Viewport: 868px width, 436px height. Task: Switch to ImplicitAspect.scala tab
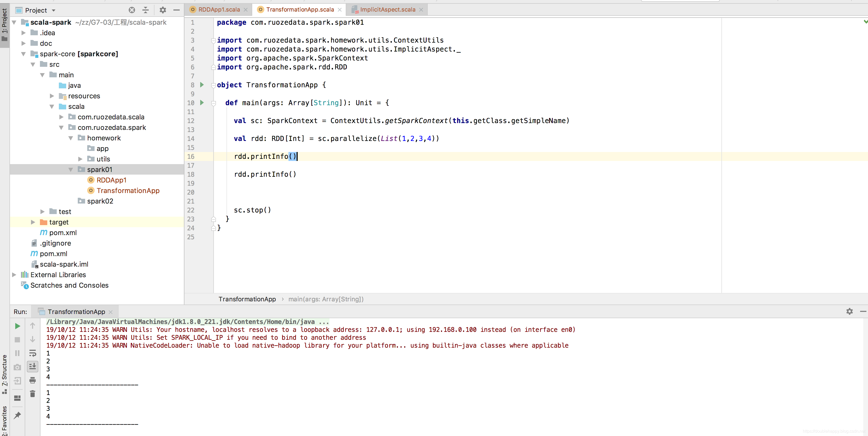click(387, 9)
